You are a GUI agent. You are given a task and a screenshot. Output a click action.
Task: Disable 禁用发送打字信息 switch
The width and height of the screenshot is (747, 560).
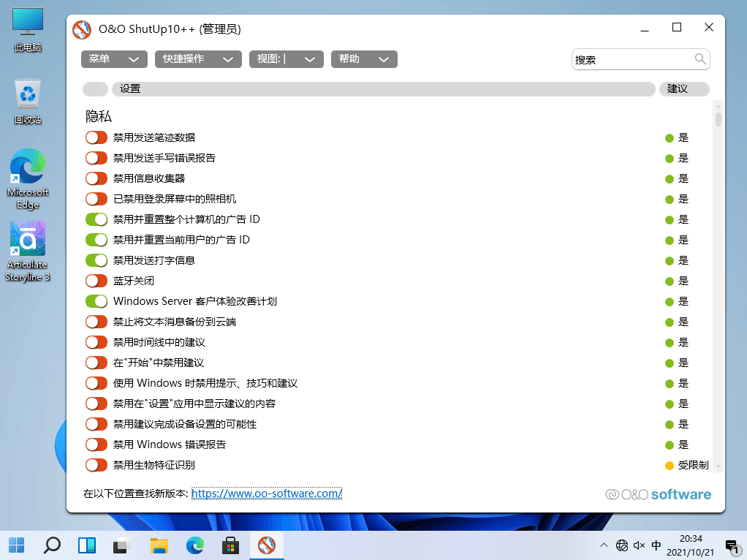pos(96,260)
